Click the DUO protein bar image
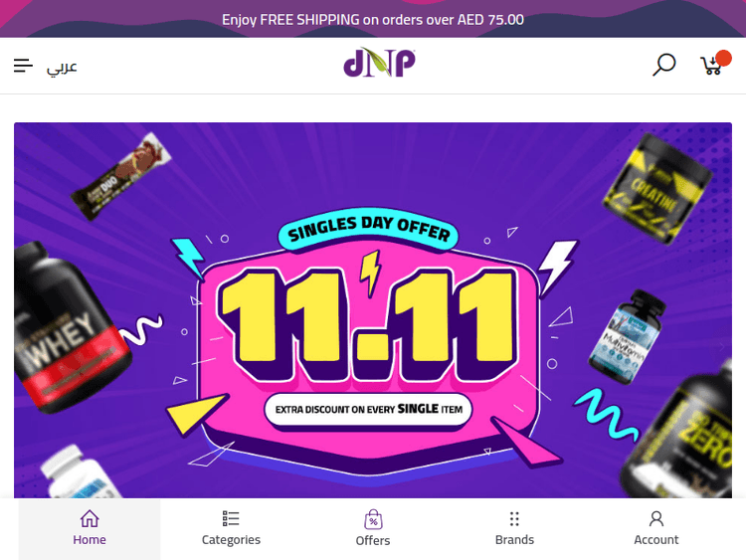This screenshot has width=746, height=560. point(120,176)
